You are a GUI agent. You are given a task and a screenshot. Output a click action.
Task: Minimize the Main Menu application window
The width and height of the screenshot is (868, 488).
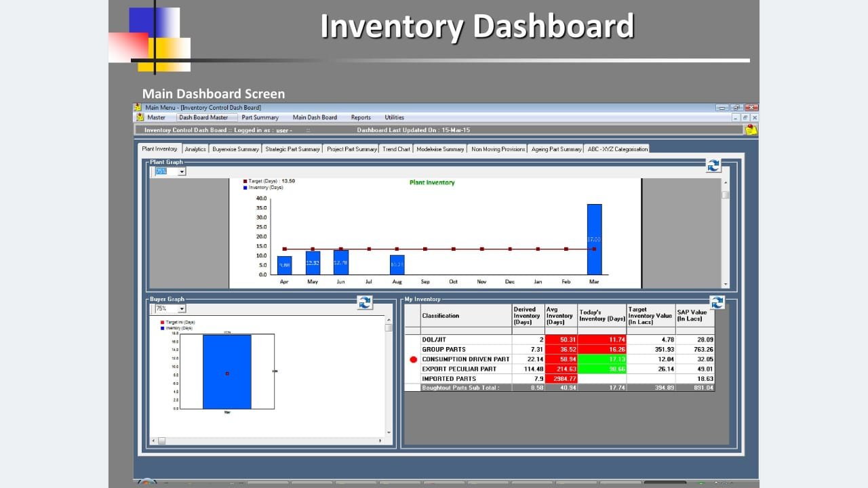click(722, 107)
